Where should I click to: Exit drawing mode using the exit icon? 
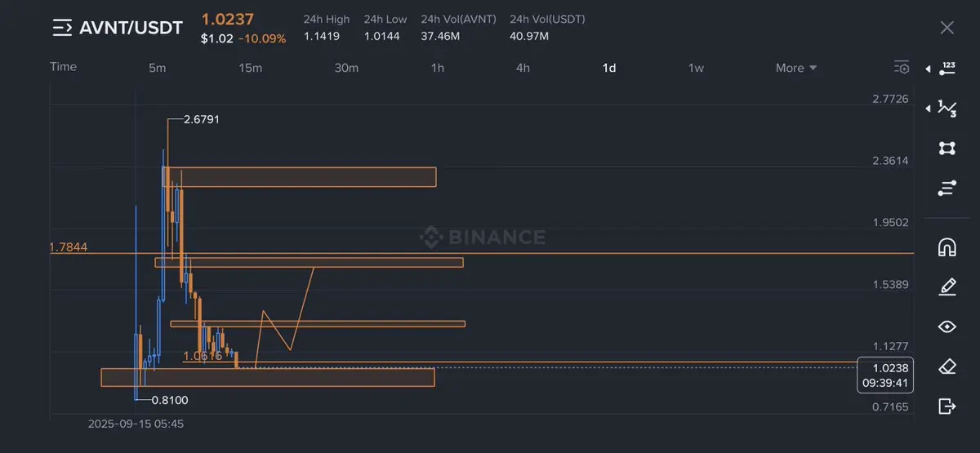pos(947,406)
